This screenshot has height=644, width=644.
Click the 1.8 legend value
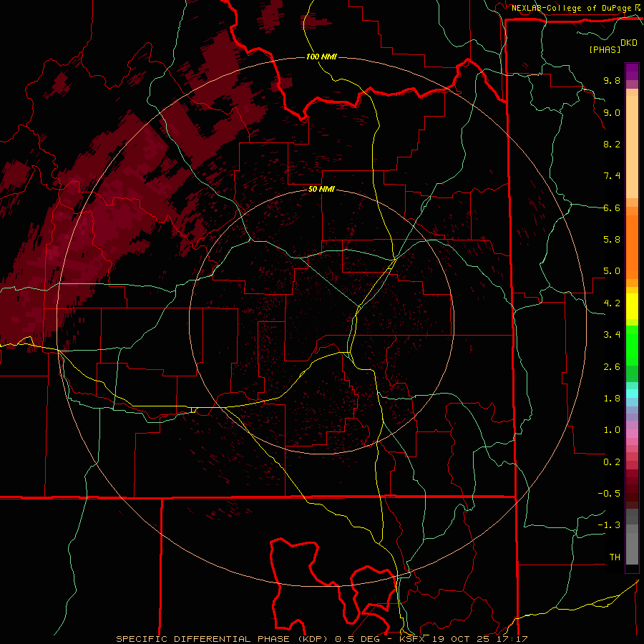tap(612, 399)
